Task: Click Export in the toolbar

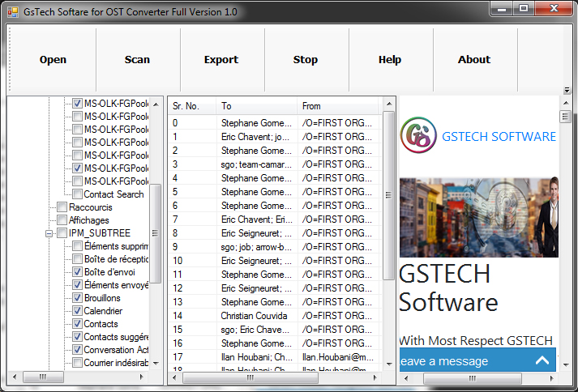Action: [221, 60]
